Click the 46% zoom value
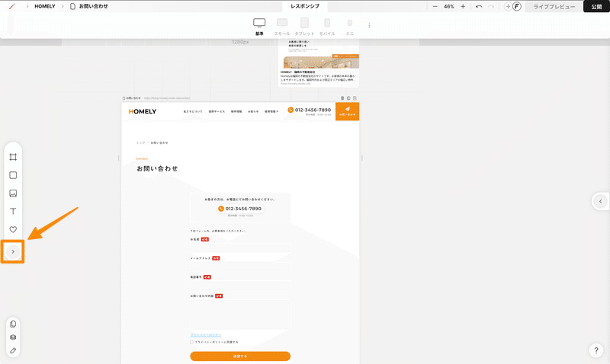610x364 pixels. 449,7
